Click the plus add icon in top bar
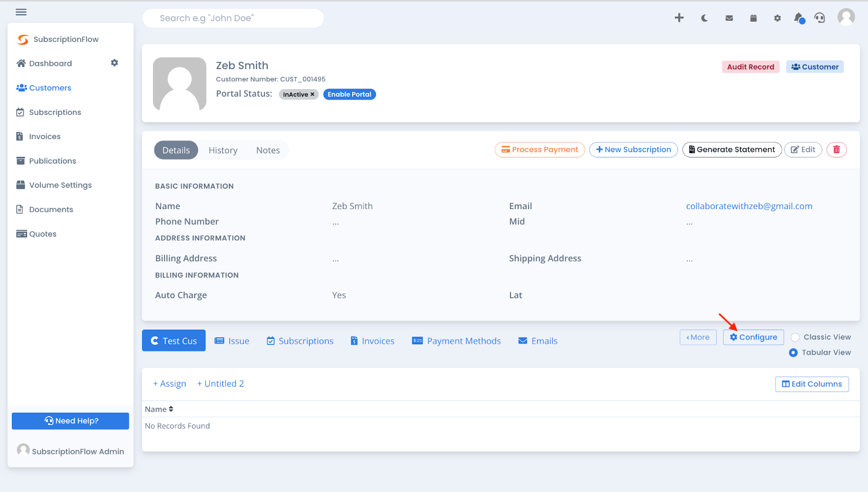This screenshot has height=492, width=868. coord(679,18)
